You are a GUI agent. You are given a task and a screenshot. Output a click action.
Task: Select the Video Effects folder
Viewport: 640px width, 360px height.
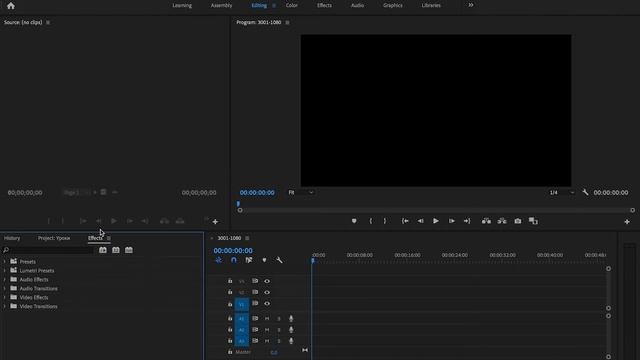pos(34,298)
